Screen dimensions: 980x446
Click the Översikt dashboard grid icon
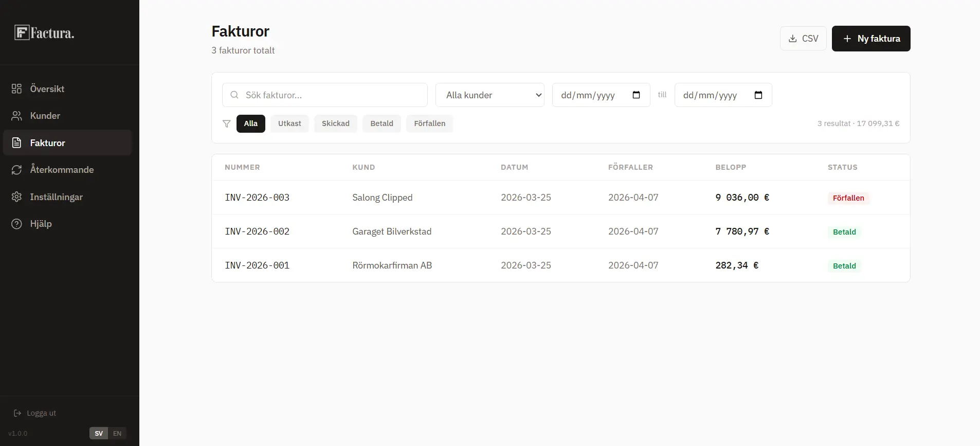click(x=16, y=89)
